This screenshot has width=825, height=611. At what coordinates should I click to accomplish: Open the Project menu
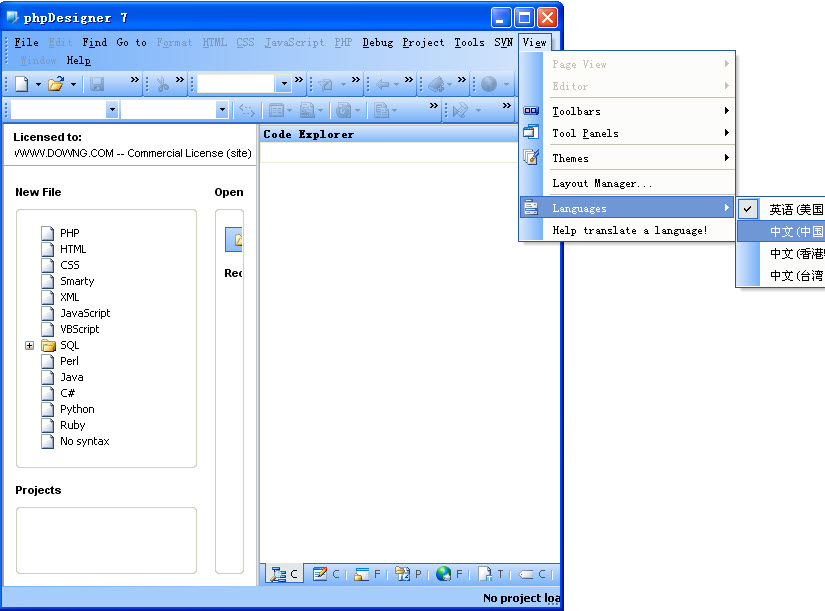click(424, 42)
